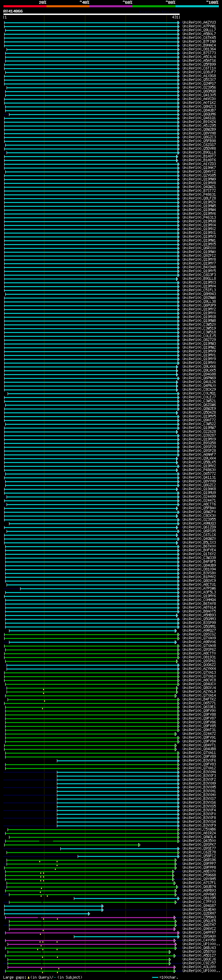Select label UniRef100_Q9SCG2

[x=199, y=634]
